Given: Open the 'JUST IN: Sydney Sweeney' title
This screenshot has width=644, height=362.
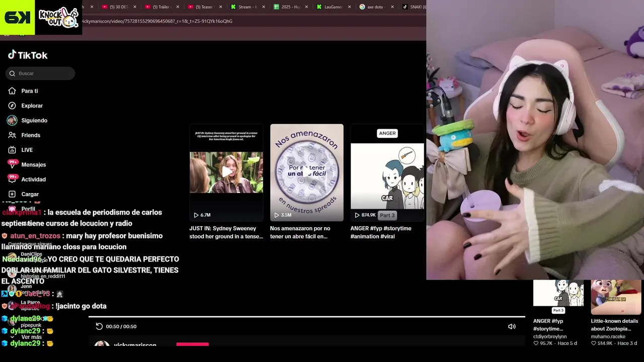Looking at the screenshot, I should (x=226, y=232).
